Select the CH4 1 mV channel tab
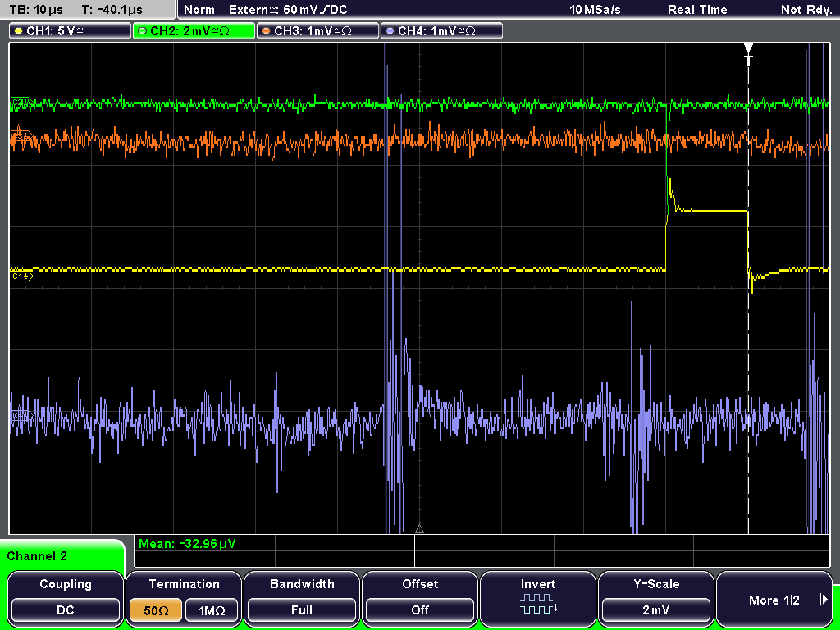The width and height of the screenshot is (840, 630). (441, 31)
